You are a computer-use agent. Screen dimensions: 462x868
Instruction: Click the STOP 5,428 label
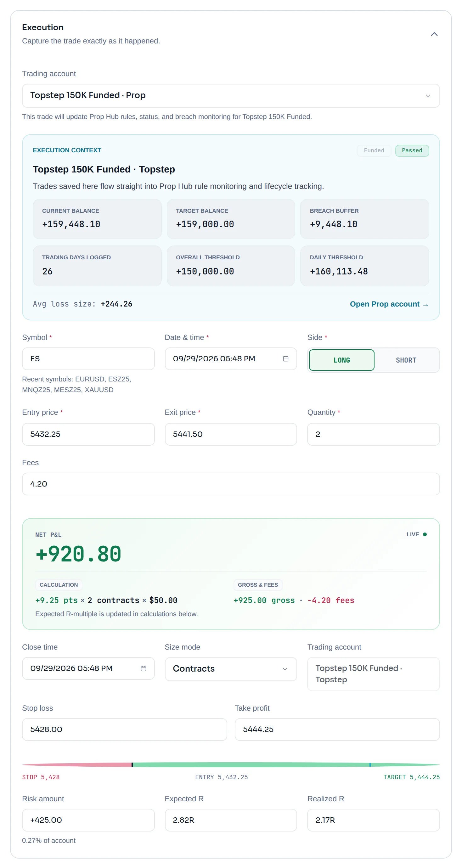click(x=41, y=777)
